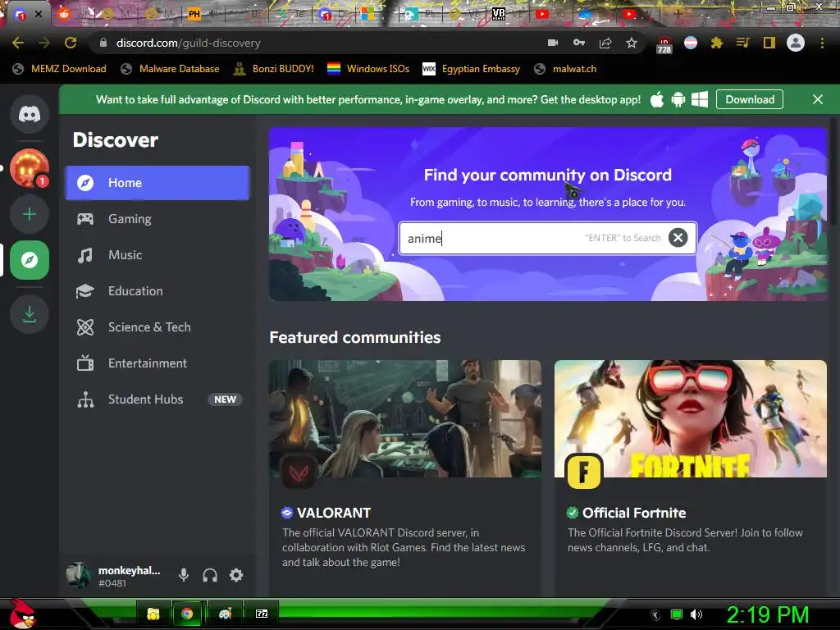Clear the search box with the X icon
The height and width of the screenshot is (630, 840).
click(x=678, y=237)
